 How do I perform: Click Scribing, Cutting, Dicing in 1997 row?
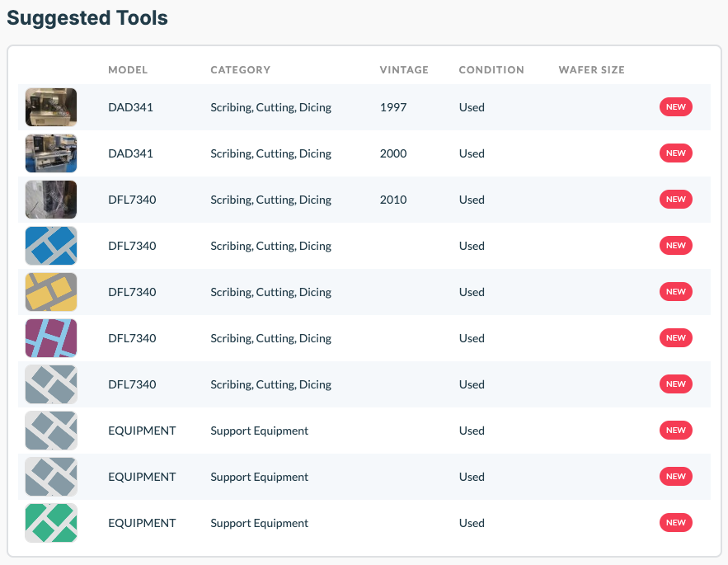(x=270, y=107)
